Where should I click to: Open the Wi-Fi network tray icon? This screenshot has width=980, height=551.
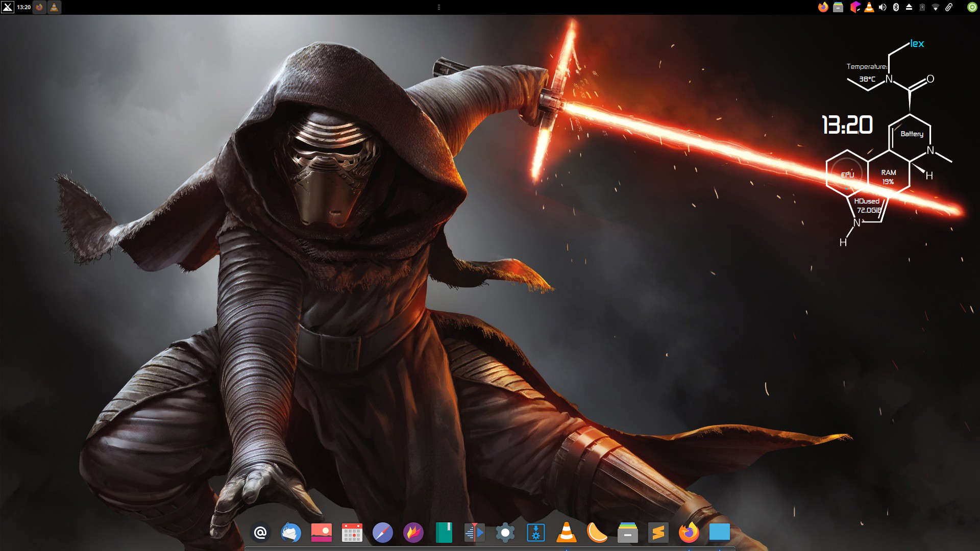coord(936,7)
